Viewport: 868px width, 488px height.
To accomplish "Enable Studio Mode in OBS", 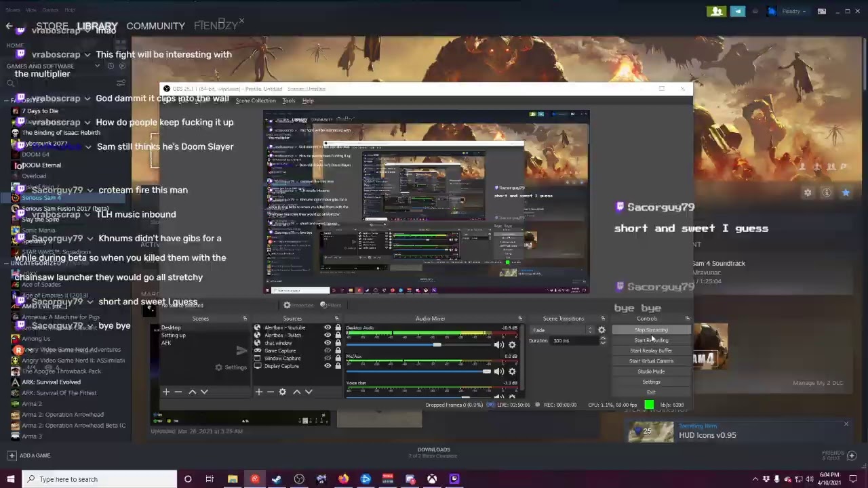I will (x=651, y=371).
